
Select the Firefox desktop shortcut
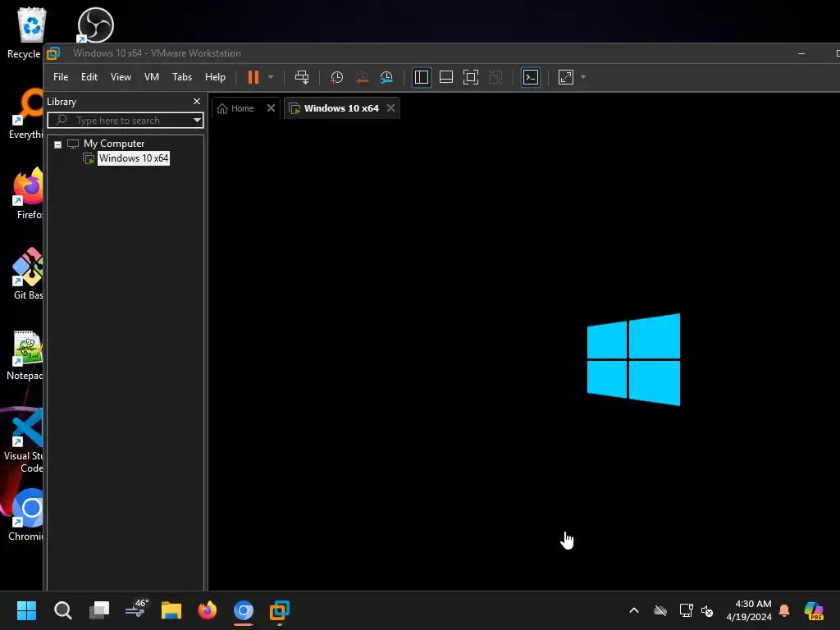28,194
